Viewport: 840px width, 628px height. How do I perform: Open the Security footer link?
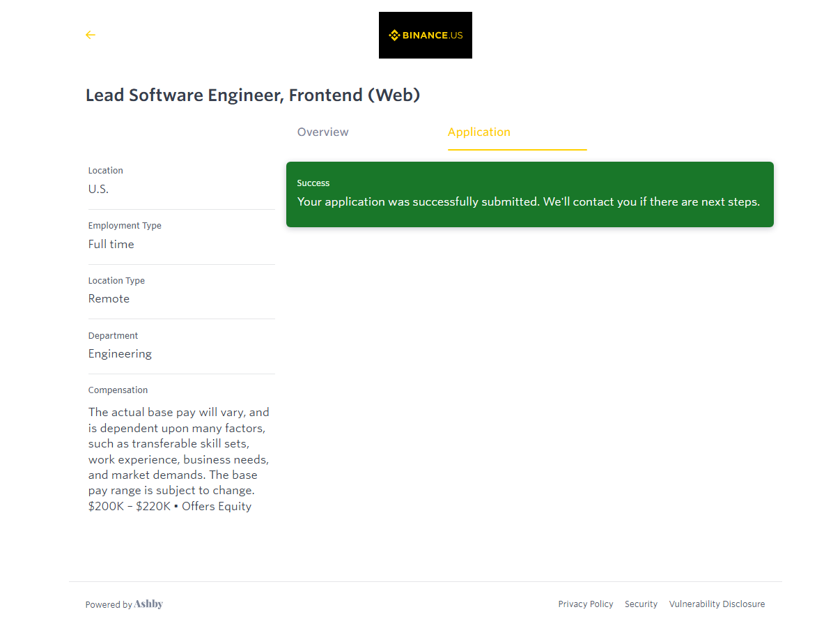(x=641, y=604)
